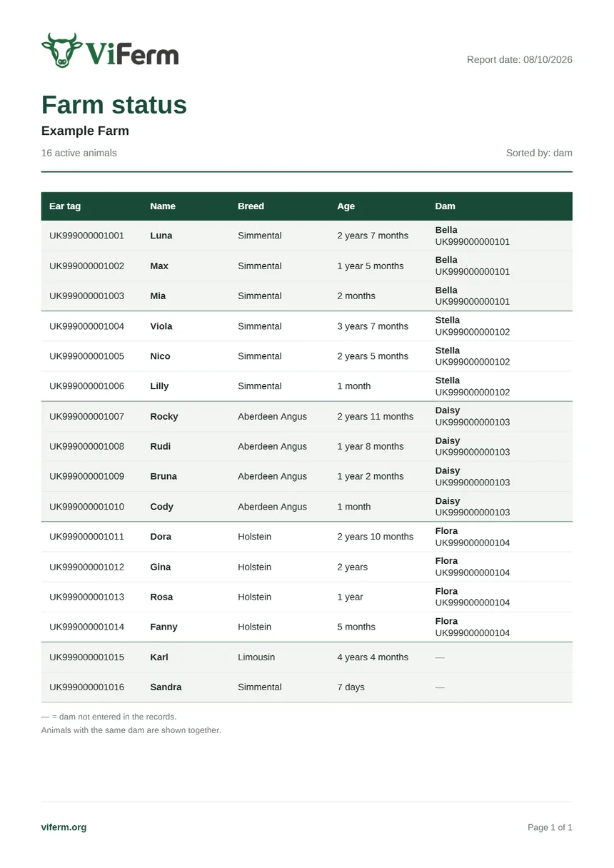614x868 pixels.
Task: Select ear tag UK999000001016
Action: 86,687
